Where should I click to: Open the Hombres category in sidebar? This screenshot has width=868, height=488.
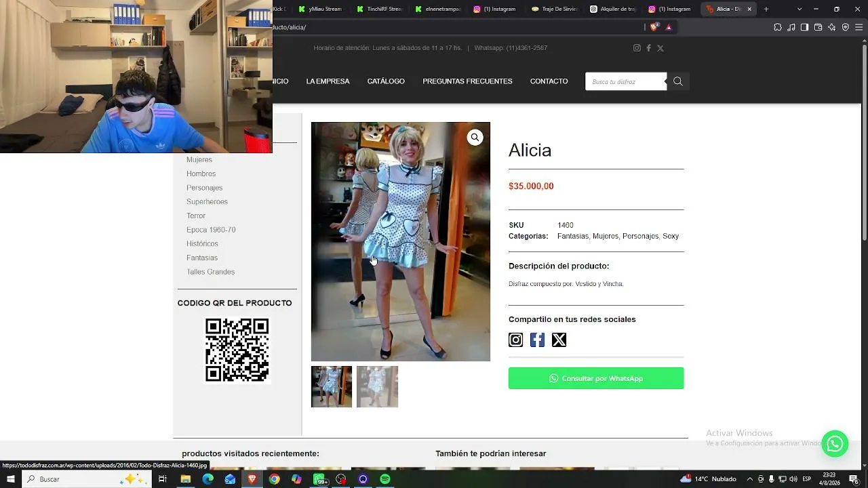(x=201, y=174)
